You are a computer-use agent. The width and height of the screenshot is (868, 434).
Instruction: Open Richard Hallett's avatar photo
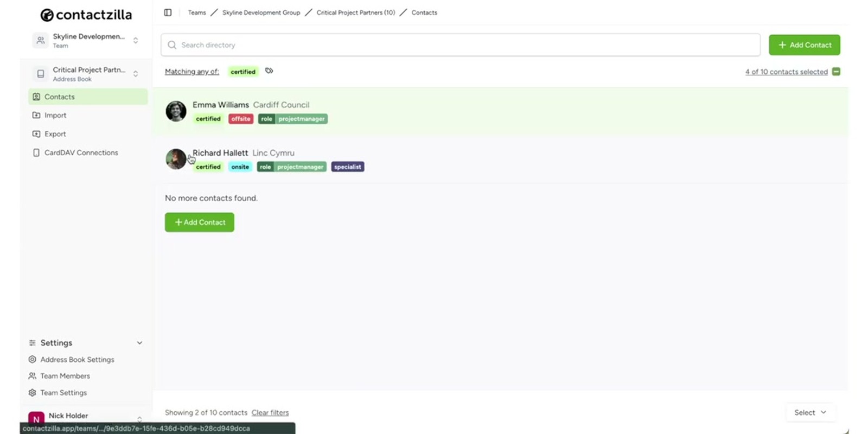[176, 159]
